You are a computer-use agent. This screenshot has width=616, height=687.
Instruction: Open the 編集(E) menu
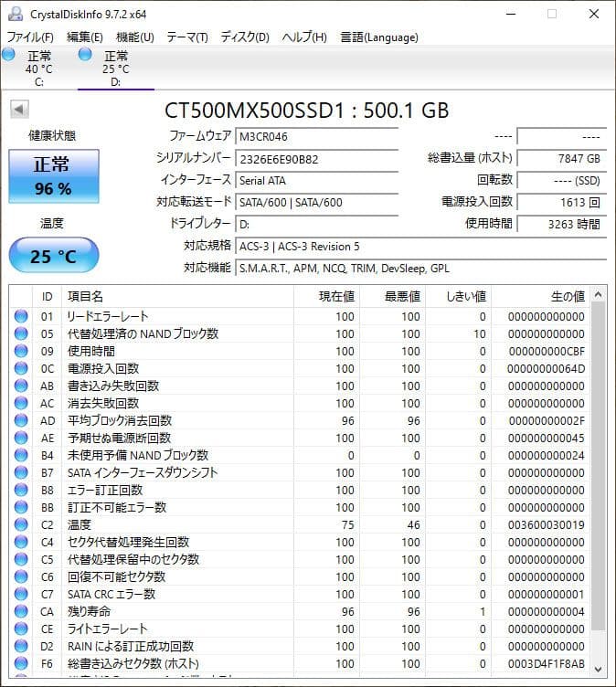coord(85,37)
